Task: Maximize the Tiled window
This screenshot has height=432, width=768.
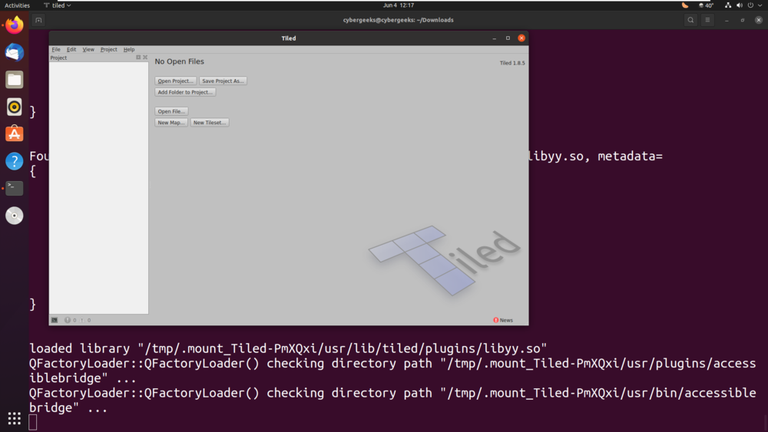Action: pos(508,38)
